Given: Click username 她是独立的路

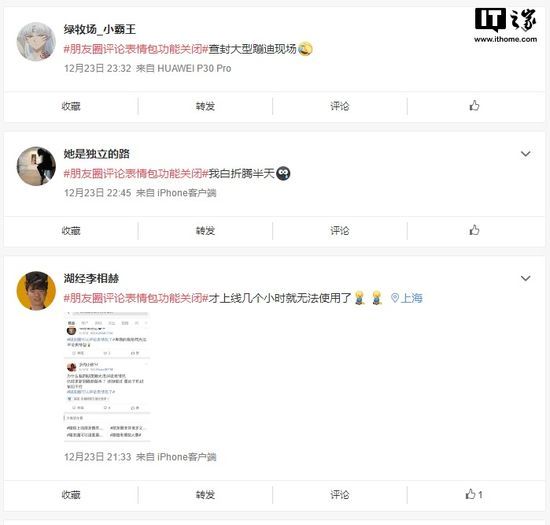Looking at the screenshot, I should (x=96, y=154).
